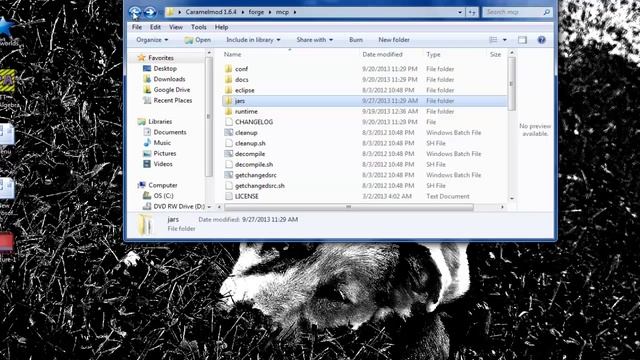Expand the arrow after mcp breadcrumb
Viewport: 640px width, 360px height.
pos(295,12)
